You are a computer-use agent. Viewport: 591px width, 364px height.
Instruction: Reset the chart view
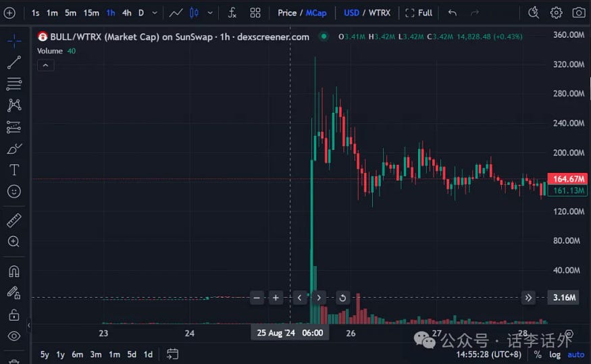342,298
